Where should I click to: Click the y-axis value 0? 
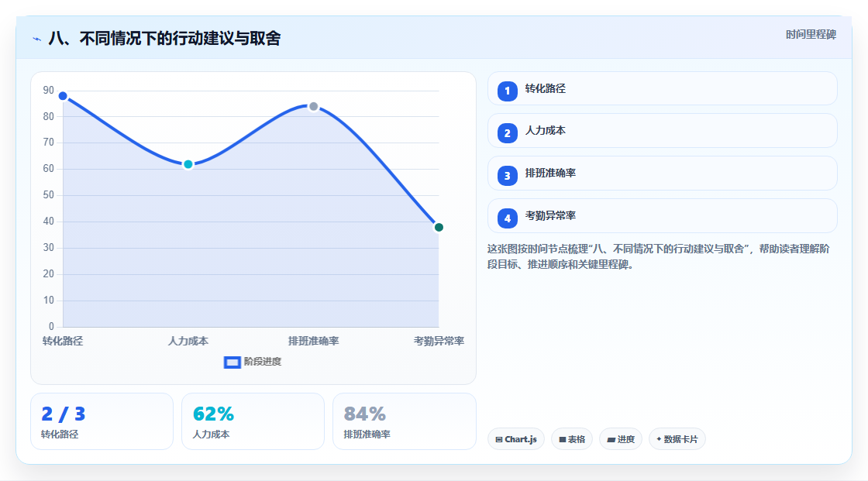(x=51, y=327)
